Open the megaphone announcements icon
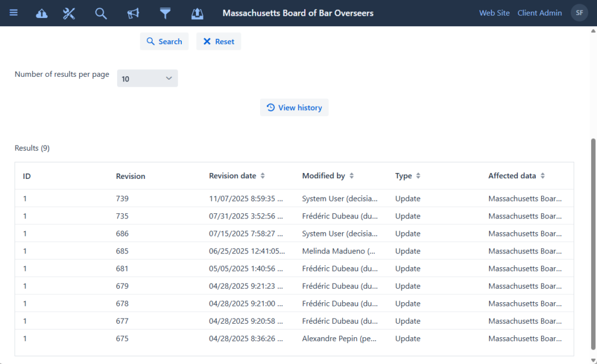Viewport: 597px width, 364px height. [x=133, y=13]
